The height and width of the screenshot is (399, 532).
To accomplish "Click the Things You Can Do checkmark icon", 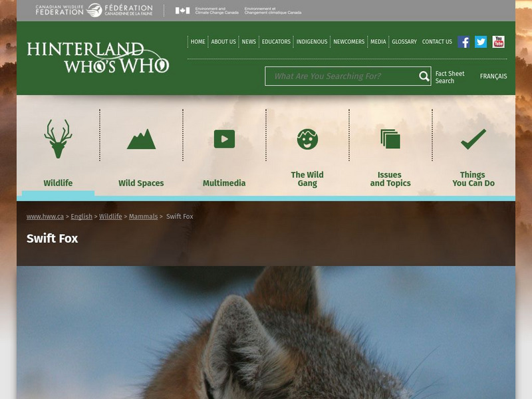I will click(471, 138).
